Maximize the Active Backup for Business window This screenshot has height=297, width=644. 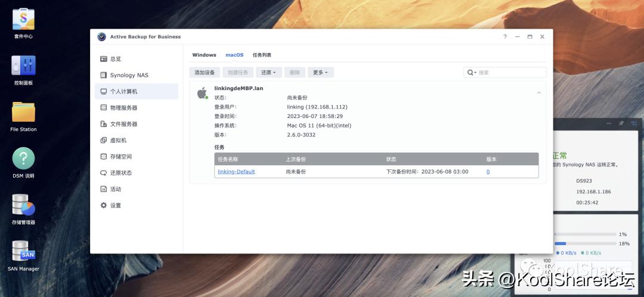click(x=530, y=36)
